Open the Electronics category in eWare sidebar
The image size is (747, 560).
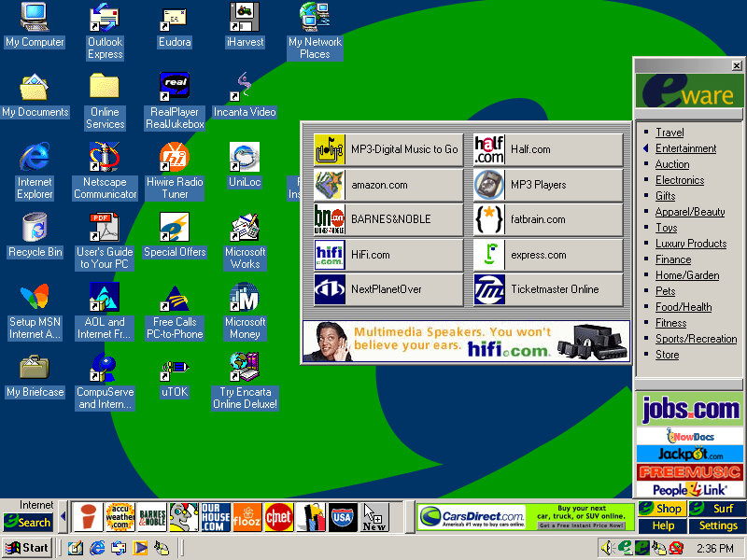(x=679, y=180)
